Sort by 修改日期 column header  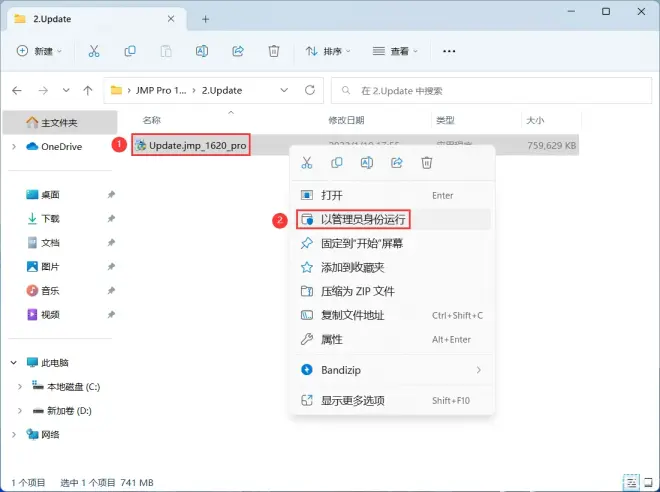pos(346,120)
